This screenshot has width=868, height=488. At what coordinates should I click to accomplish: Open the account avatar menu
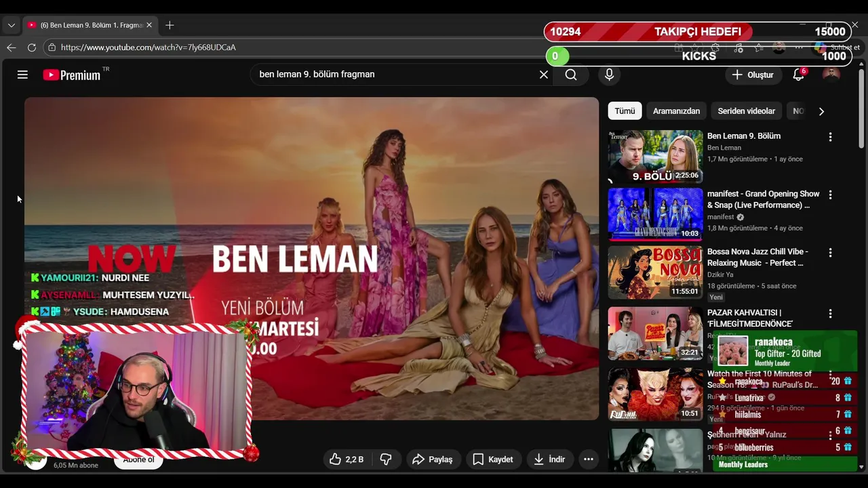click(x=831, y=75)
